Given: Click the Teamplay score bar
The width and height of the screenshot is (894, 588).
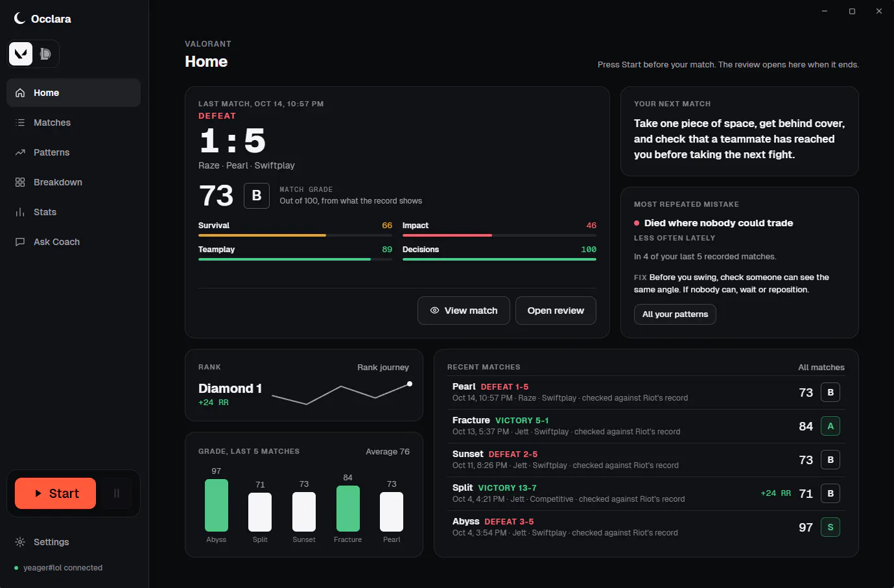Looking at the screenshot, I should point(295,259).
